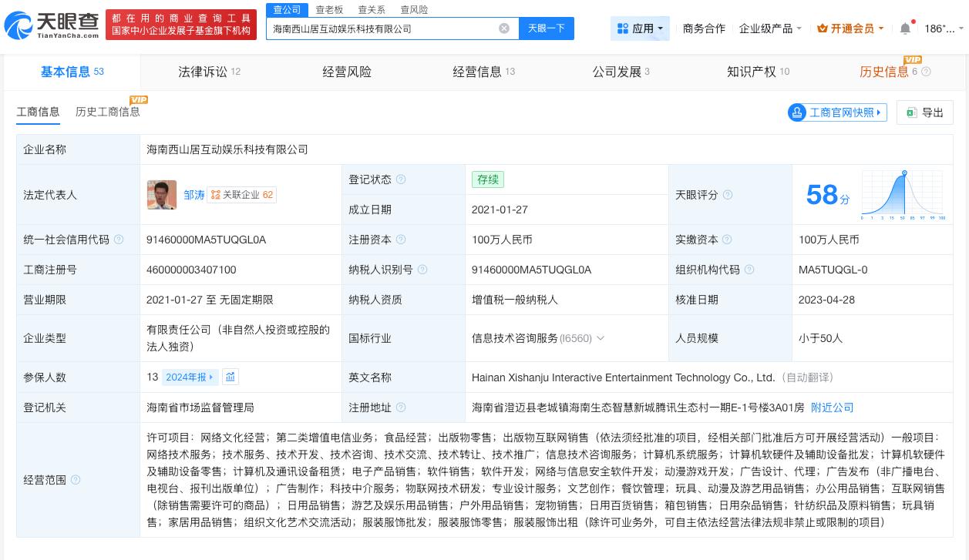Click the help icon next to 经营范围
Viewport: 969px width, 560px height.
[x=75, y=480]
